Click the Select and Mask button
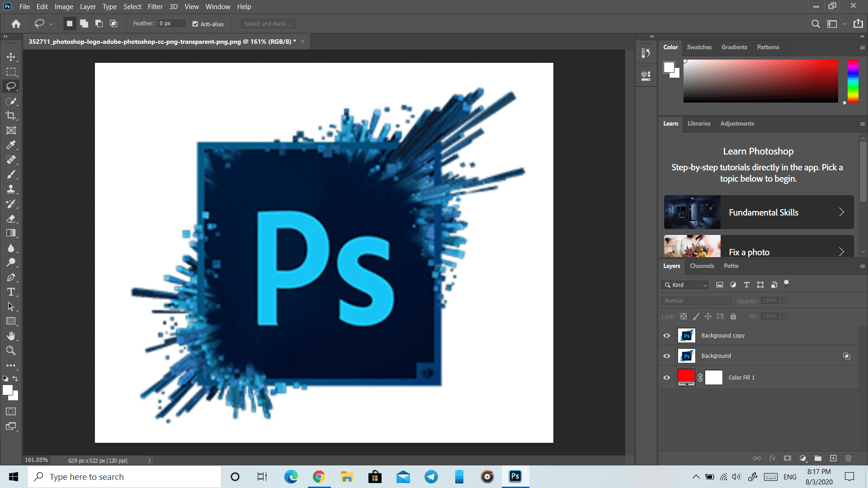Viewport: 868px width, 488px height. point(268,24)
